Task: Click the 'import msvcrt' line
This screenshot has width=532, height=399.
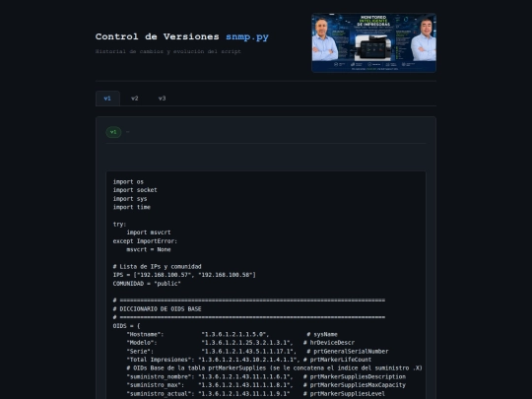Action: (x=149, y=233)
